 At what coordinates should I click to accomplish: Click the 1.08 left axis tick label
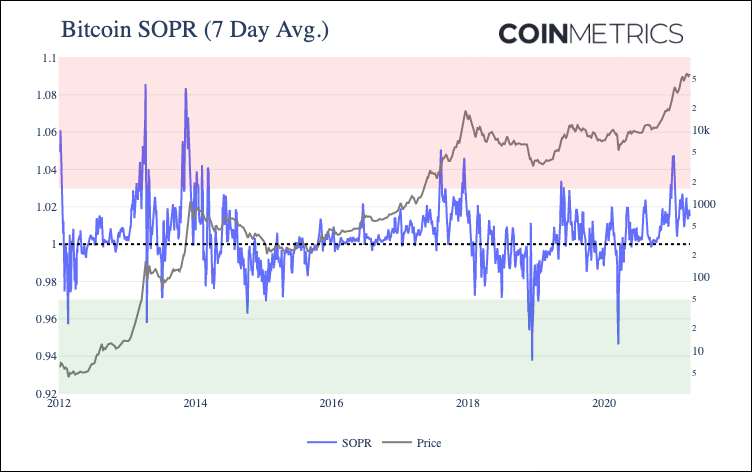point(47,95)
